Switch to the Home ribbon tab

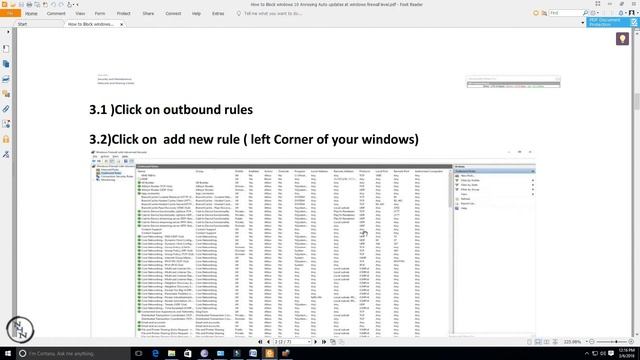[31, 13]
